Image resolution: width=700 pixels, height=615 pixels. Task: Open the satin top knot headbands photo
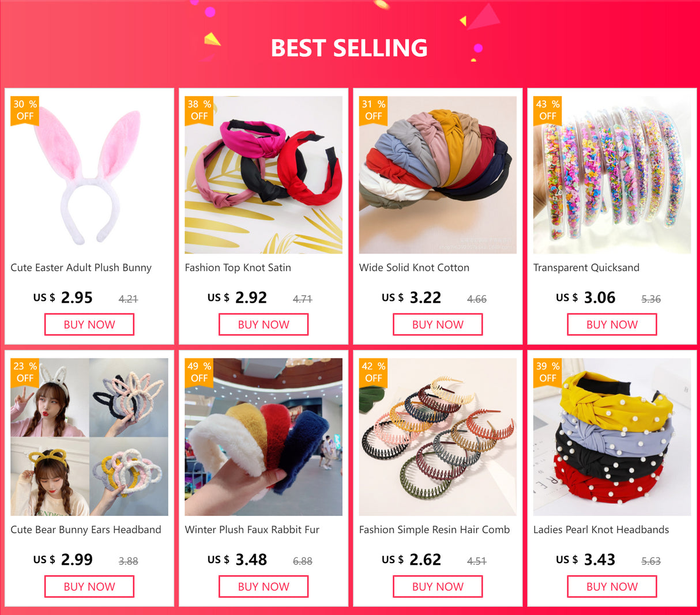pos(264,175)
